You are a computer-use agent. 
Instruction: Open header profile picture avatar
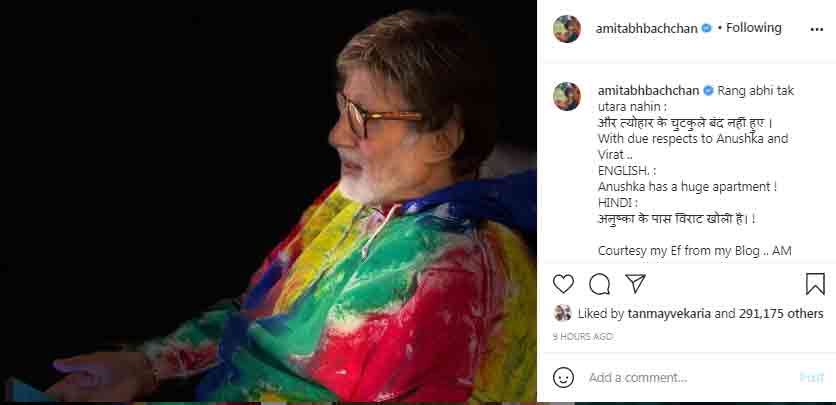(x=567, y=28)
